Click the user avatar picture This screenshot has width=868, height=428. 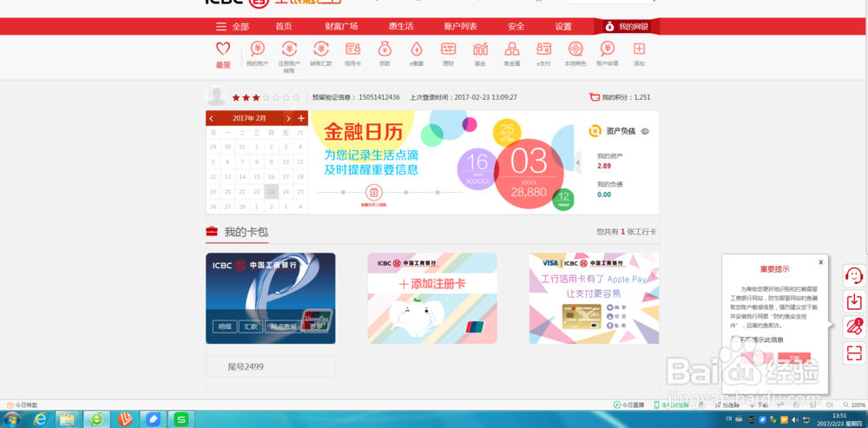click(x=216, y=95)
